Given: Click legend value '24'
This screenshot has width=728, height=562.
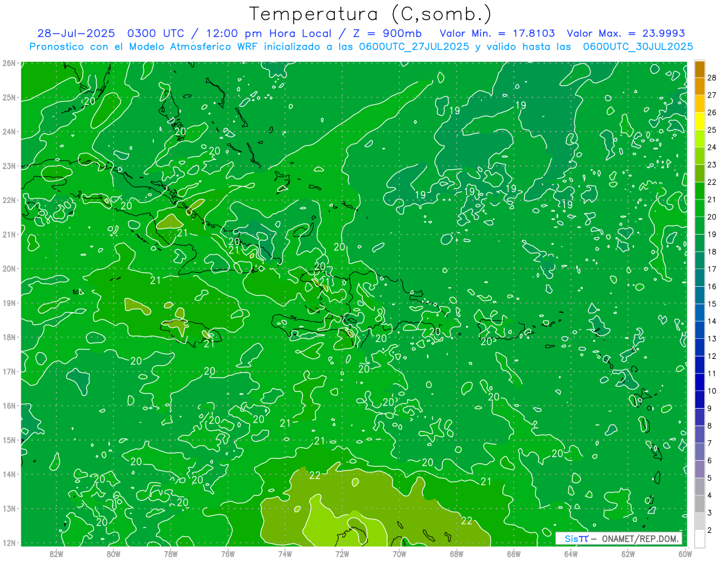Looking at the screenshot, I should [x=712, y=147].
